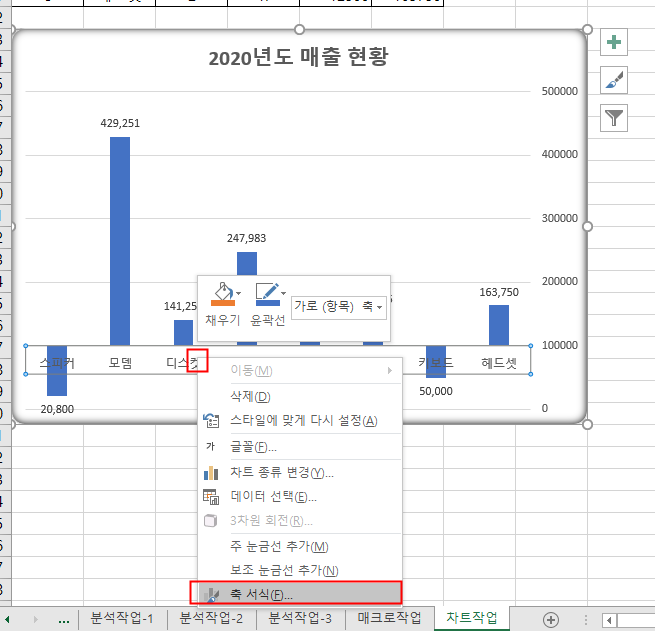Open 글꼴(F)... from the context menu
The height and width of the screenshot is (631, 655).
[300, 447]
